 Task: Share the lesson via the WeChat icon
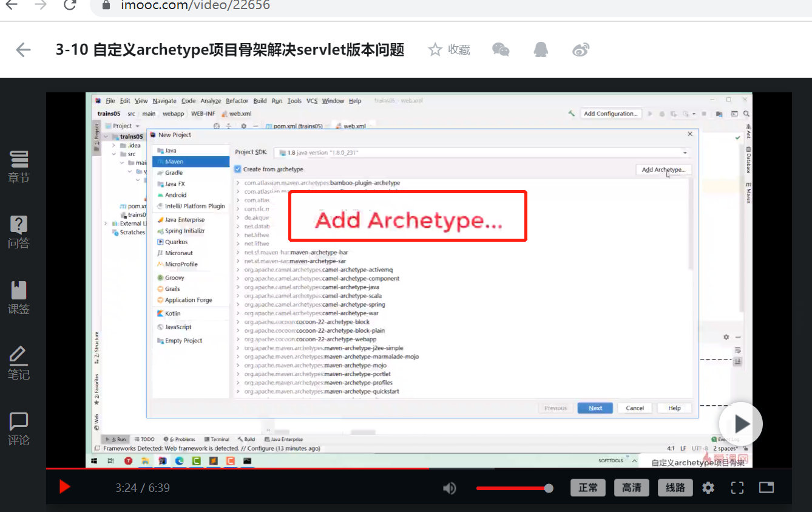coord(501,50)
